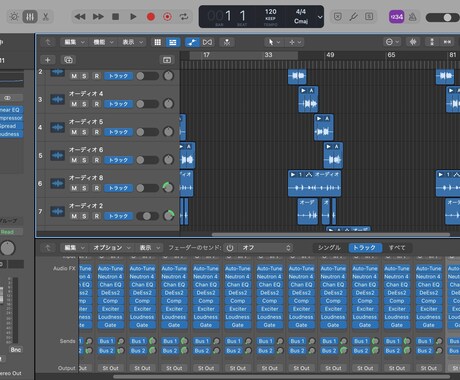460x380 pixels.
Task: Click the grid view icon in tracks toolbar
Action: [158, 42]
